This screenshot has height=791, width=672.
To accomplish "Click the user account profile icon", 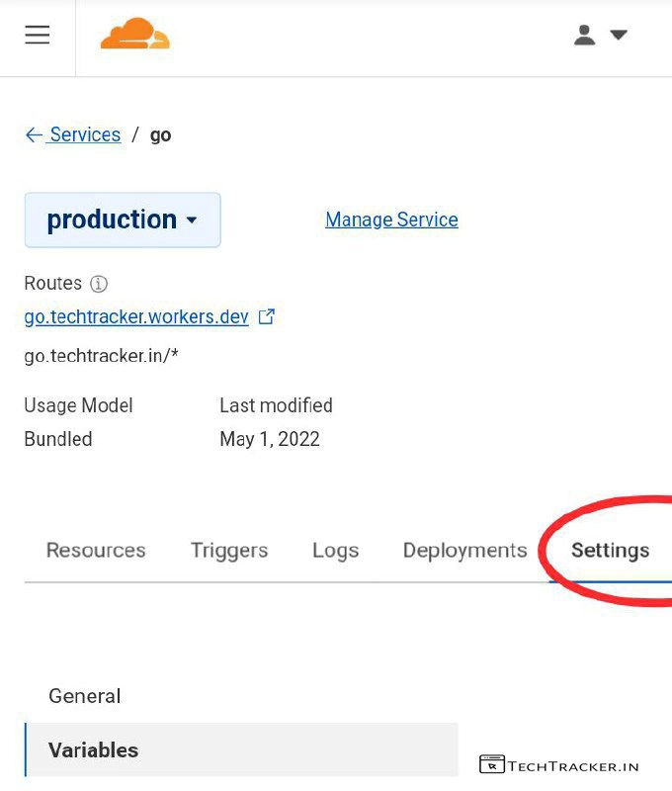I will click(x=585, y=36).
